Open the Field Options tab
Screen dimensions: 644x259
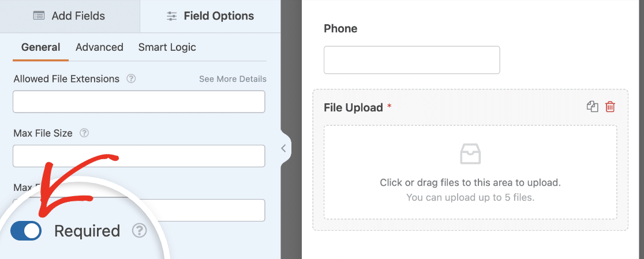point(210,16)
